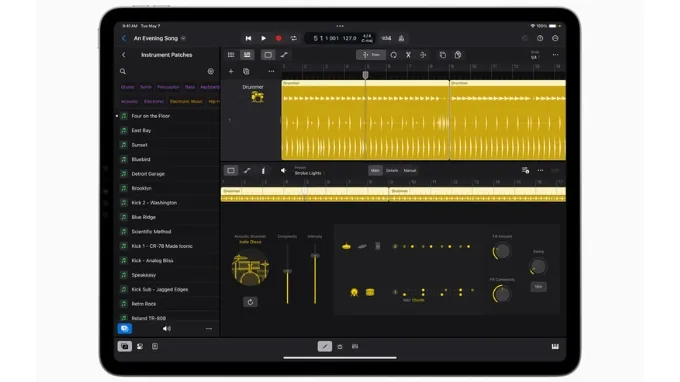This screenshot has width=680, height=382.
Task: Jump to beginning with rewind button
Action: pyautogui.click(x=248, y=38)
